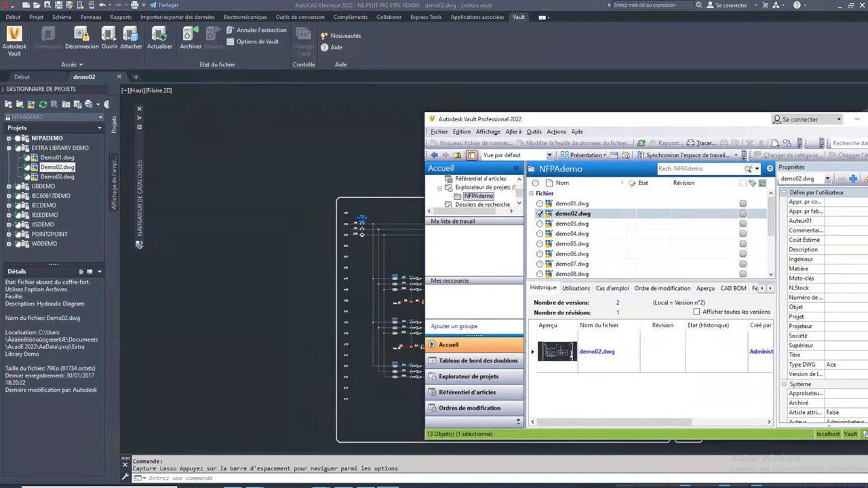
Task: Click the Autodesk Vault ribbon button
Action: coord(14,40)
